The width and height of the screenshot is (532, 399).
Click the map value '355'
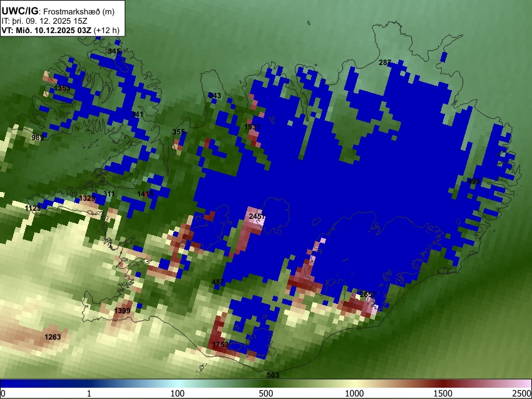178,132
